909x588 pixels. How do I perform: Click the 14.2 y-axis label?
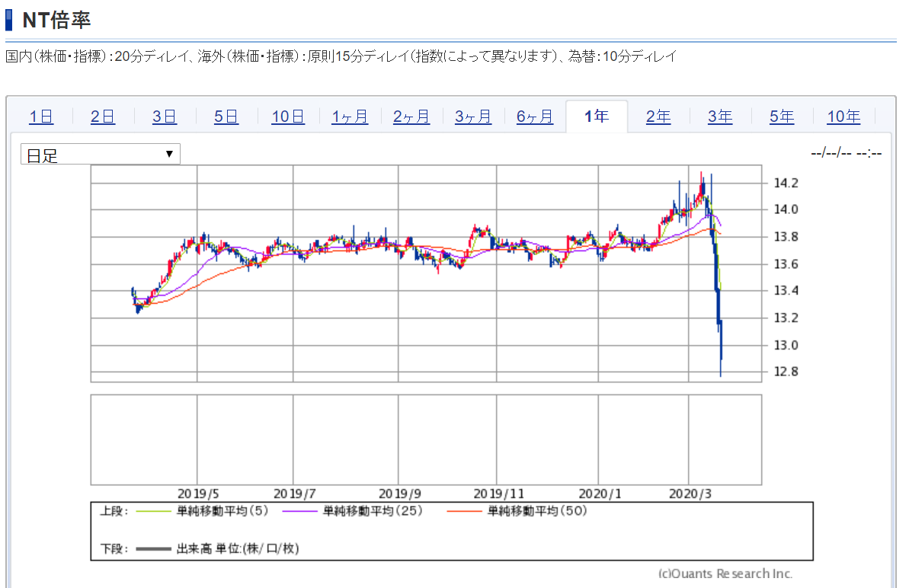pos(786,183)
